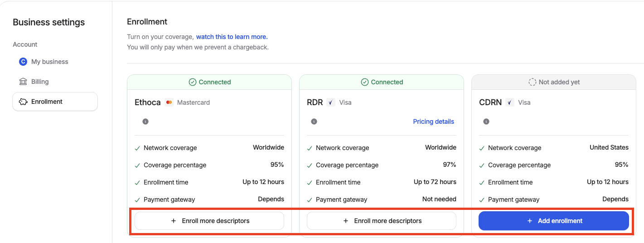Click Ethoca's 'Up to 12 hours' enrollment time
This screenshot has width=644, height=243.
263,182
